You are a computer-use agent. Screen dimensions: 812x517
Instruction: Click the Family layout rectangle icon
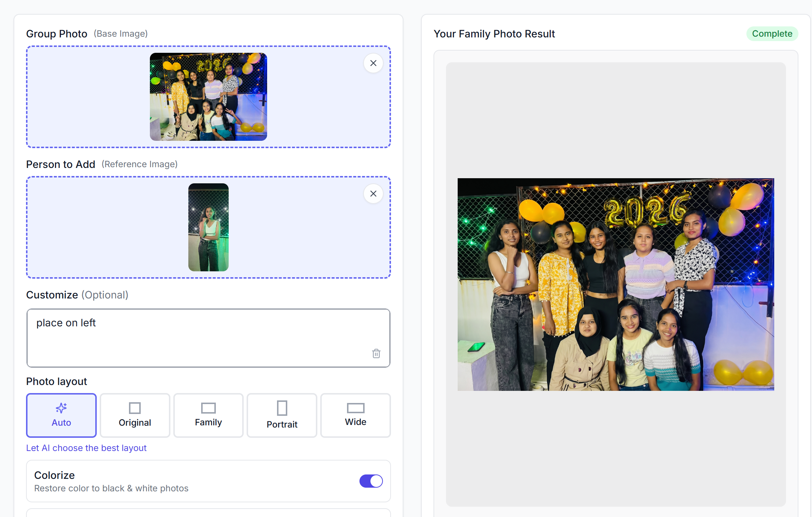click(208, 408)
